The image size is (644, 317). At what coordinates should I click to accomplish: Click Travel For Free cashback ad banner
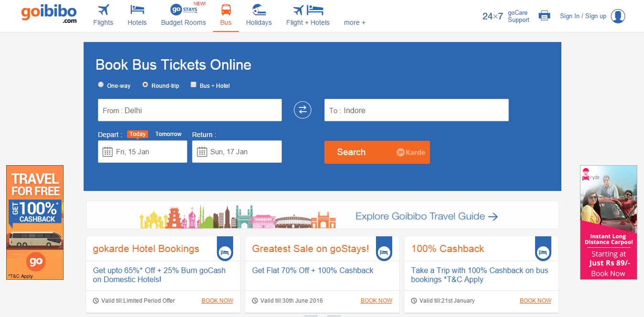click(35, 222)
